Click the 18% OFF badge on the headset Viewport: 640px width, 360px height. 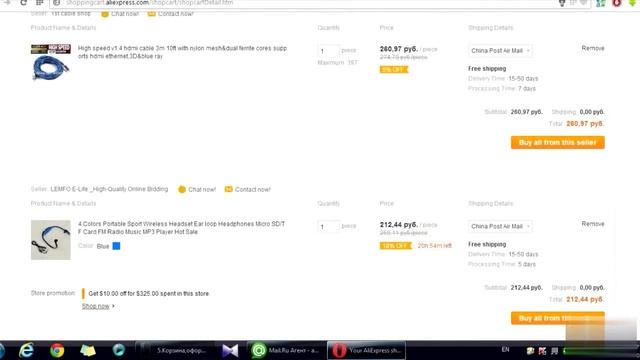(396, 246)
